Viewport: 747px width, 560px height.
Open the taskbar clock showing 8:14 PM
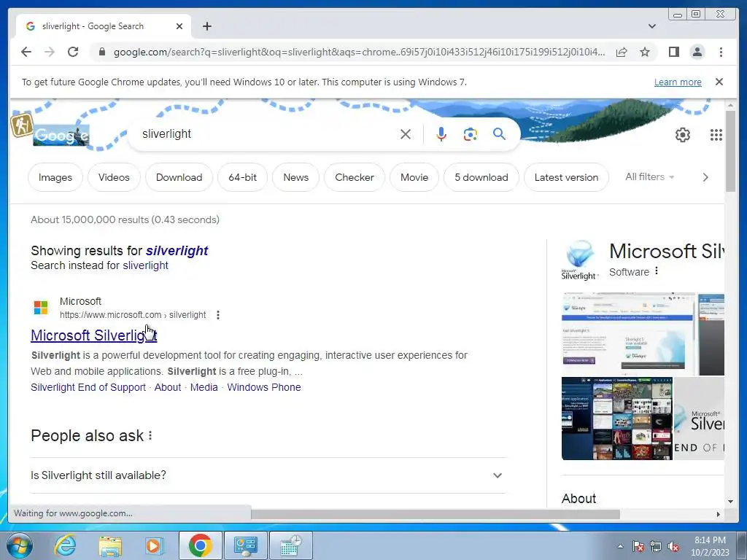point(710,546)
